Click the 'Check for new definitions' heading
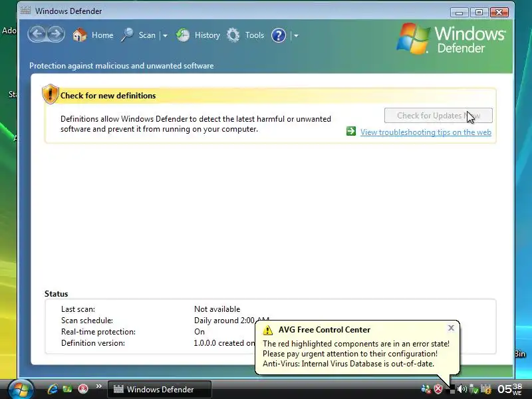532x399 pixels. (x=108, y=96)
